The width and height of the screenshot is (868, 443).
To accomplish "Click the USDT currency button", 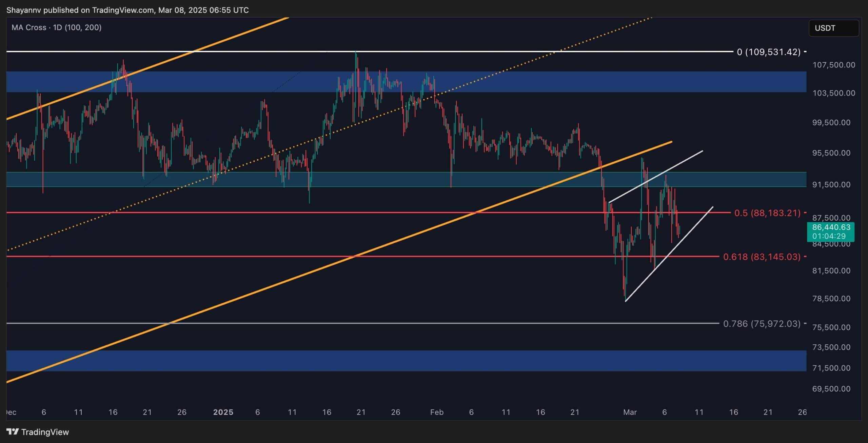I will point(834,28).
